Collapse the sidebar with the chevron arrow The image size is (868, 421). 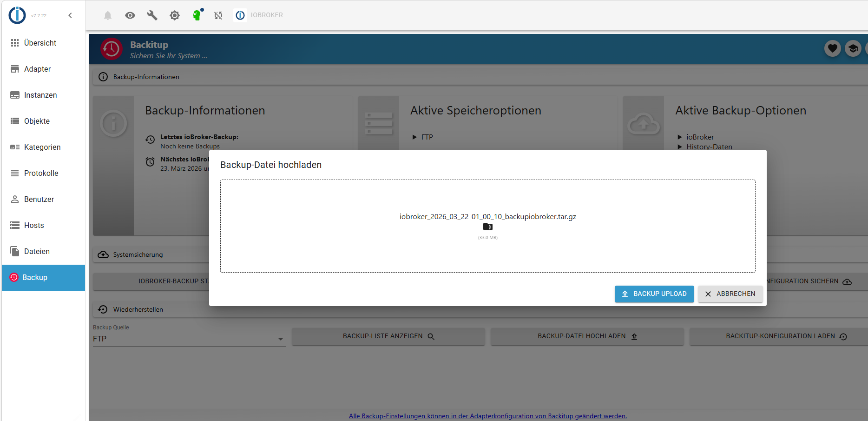tap(70, 15)
